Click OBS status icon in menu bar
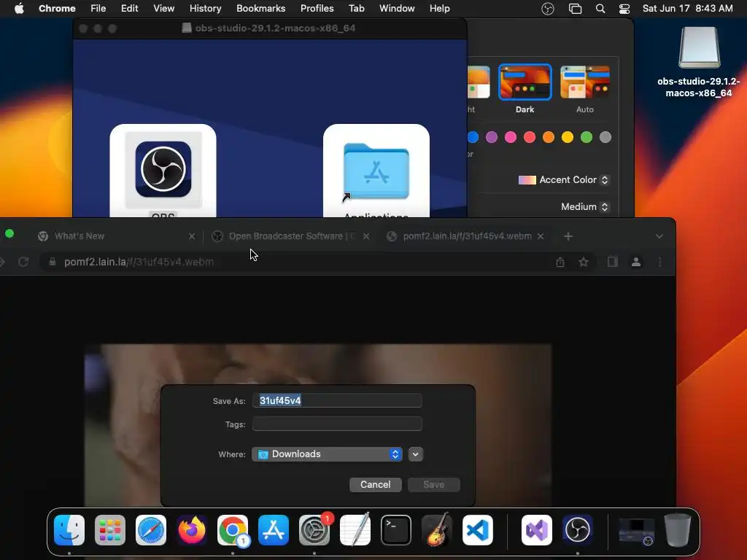The image size is (747, 560). point(548,9)
